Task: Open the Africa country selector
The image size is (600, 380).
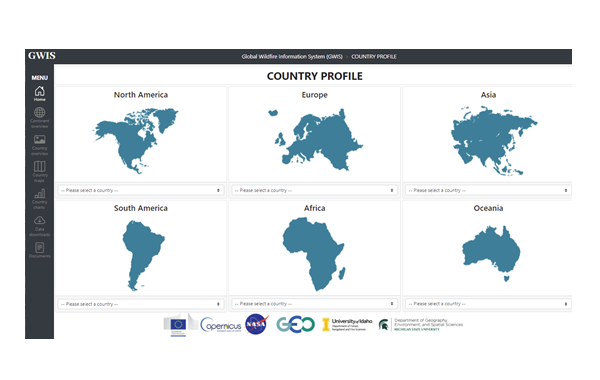Action: click(x=314, y=304)
